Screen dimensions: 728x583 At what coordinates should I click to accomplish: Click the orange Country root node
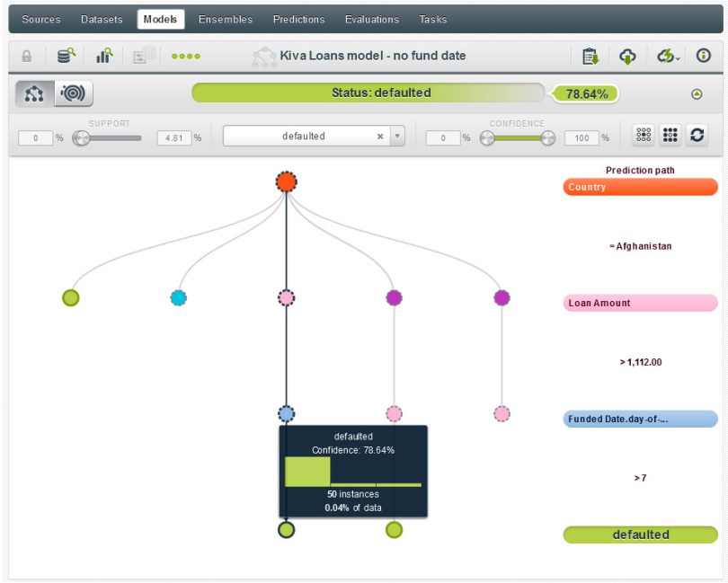click(x=286, y=182)
